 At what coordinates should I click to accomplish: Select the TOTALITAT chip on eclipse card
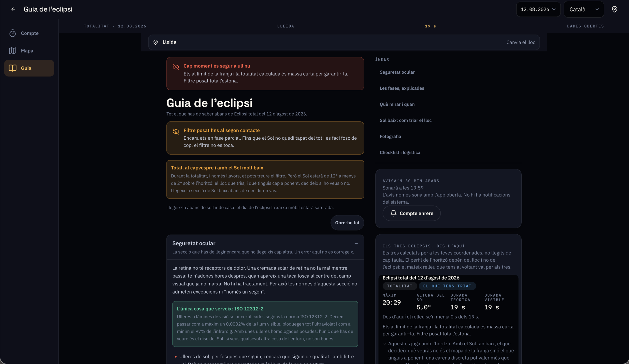pyautogui.click(x=400, y=286)
